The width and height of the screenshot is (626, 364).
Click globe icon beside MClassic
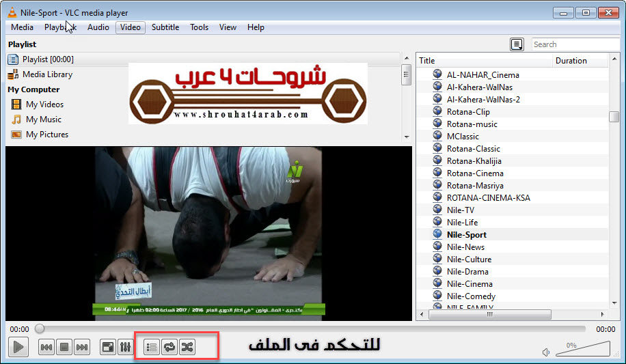[437, 136]
